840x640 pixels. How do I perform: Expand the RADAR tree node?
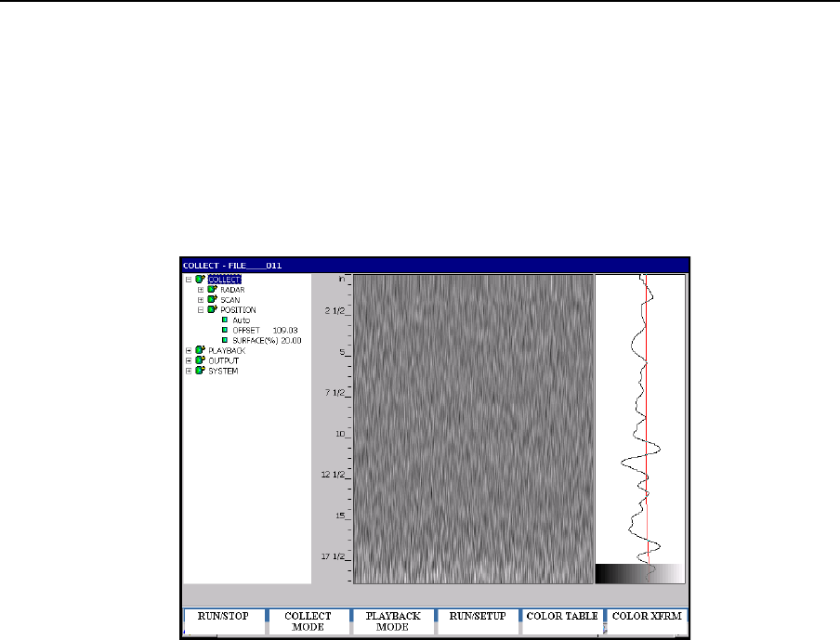(201, 290)
